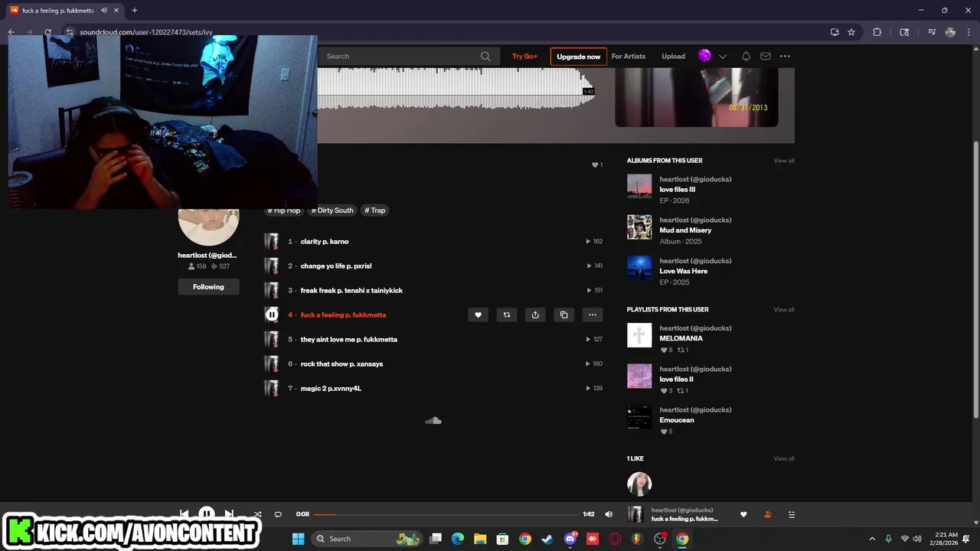This screenshot has width=980, height=551.
Task: Open the Mud and Misery album thumbnail
Action: [x=639, y=227]
